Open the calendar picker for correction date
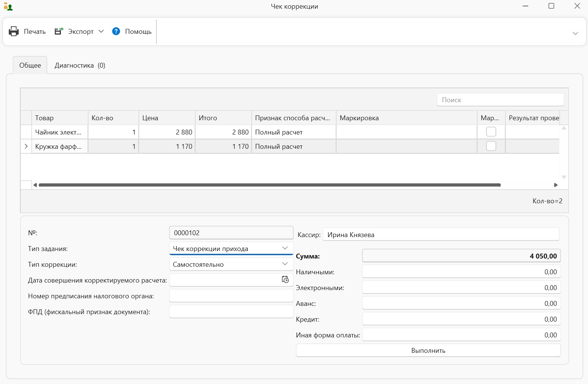The image size is (588, 384). pyautogui.click(x=285, y=280)
